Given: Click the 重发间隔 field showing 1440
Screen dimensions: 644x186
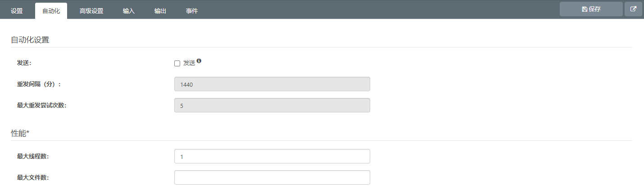Looking at the screenshot, I should tap(272, 84).
